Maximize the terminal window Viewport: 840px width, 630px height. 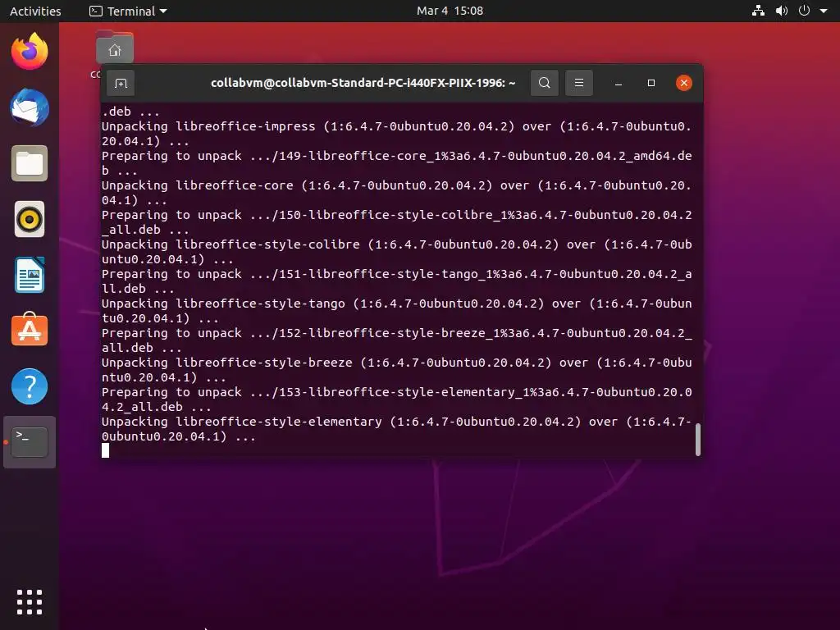tap(651, 83)
